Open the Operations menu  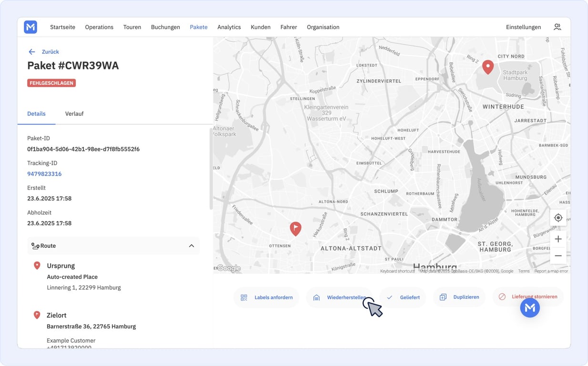99,27
